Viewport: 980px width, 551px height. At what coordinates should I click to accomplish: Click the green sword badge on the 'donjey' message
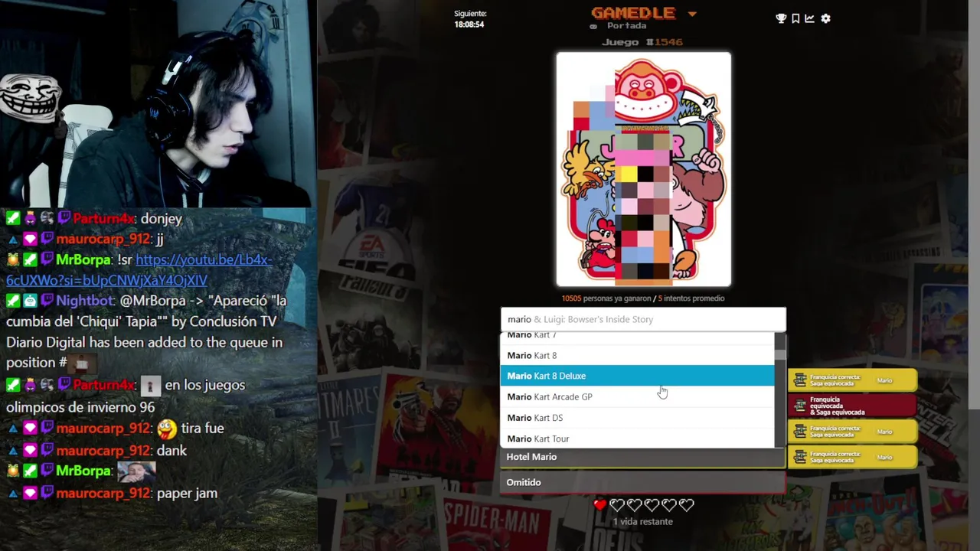13,219
